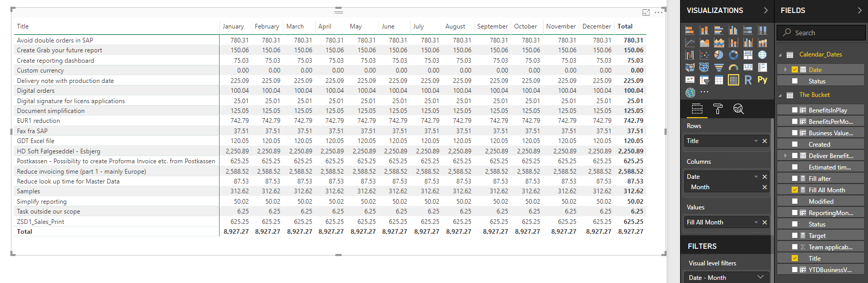Select the R script visual
Image resolution: width=868 pixels, height=283 pixels.
coord(748,80)
